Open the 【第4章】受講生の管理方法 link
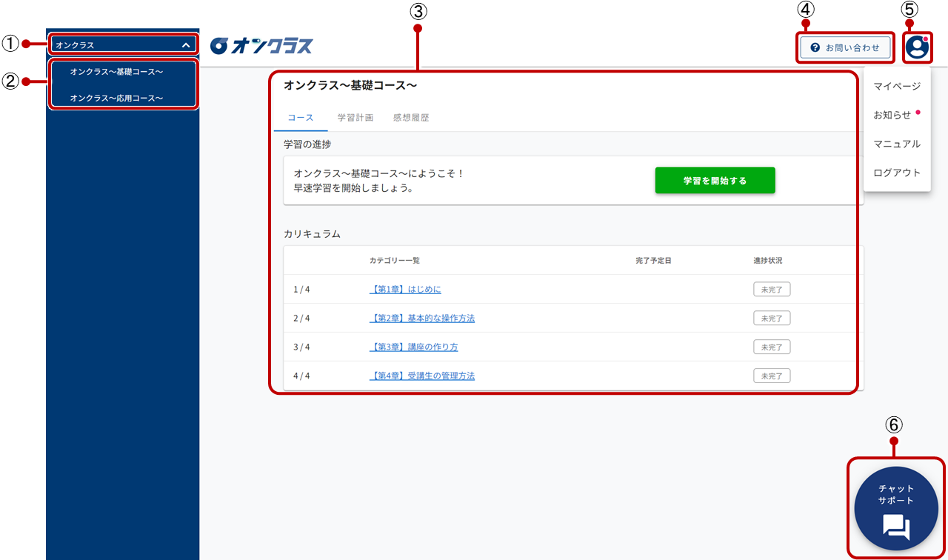 pyautogui.click(x=422, y=376)
